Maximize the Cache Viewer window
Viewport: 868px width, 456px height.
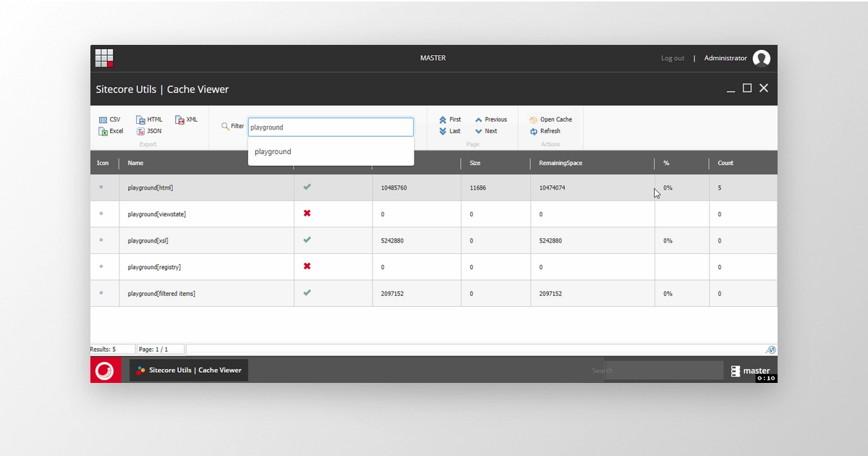(x=747, y=88)
